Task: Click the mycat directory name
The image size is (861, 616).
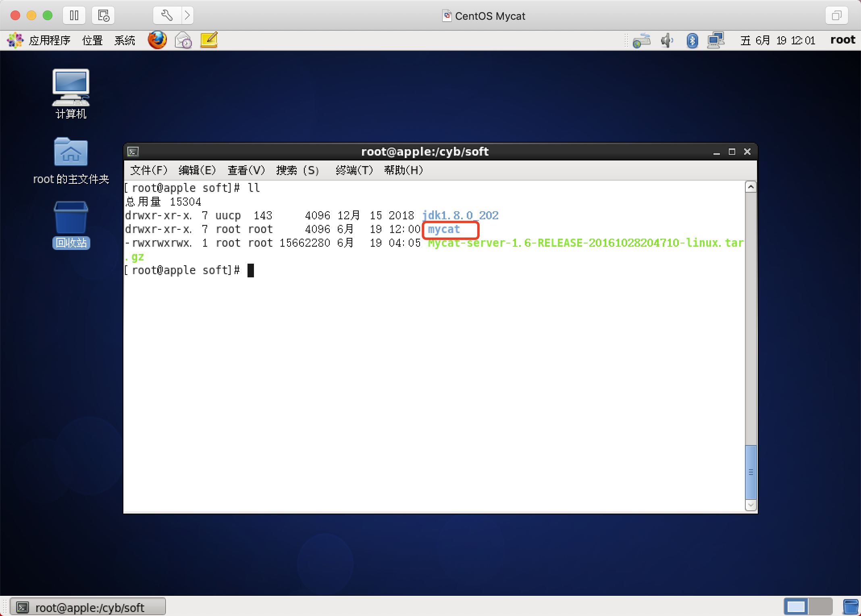Action: (444, 229)
